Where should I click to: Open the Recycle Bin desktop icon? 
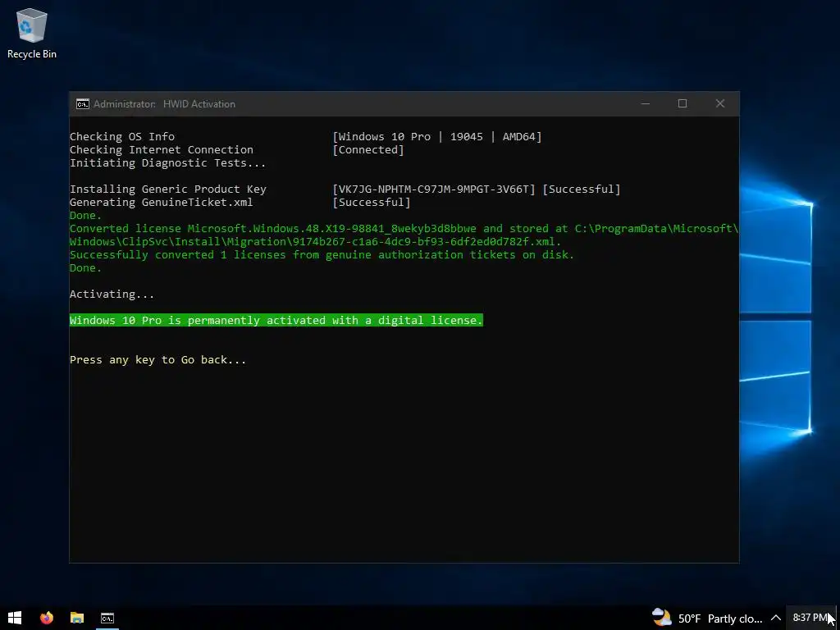pyautogui.click(x=32, y=33)
